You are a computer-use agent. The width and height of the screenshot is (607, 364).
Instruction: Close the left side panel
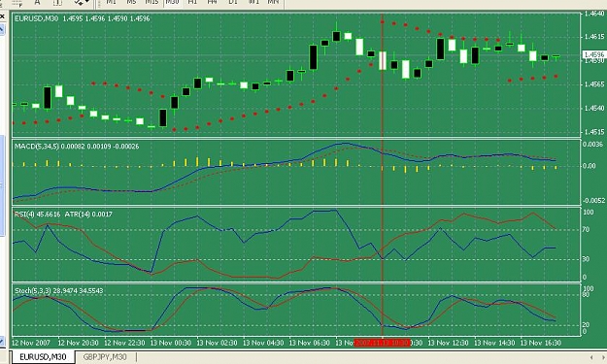(2, 17)
